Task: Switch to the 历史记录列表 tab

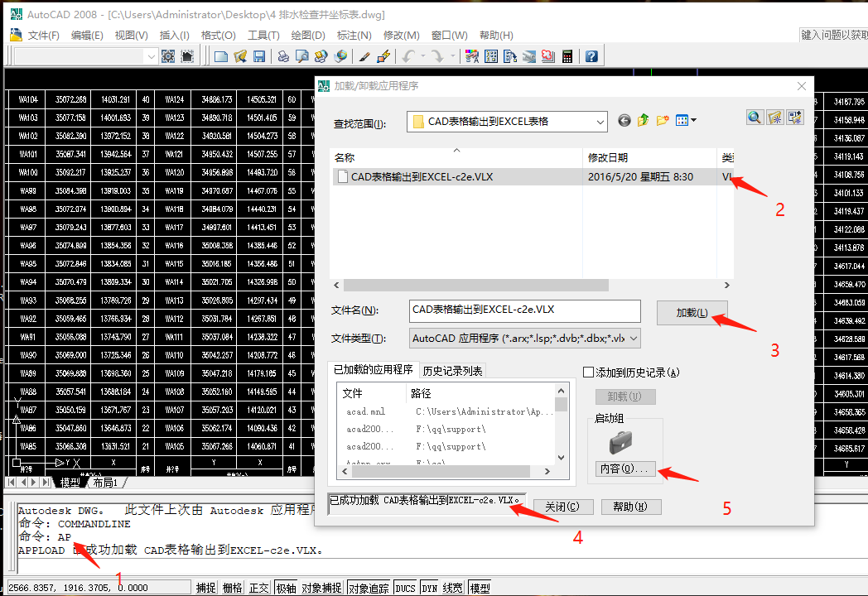Action: [453, 371]
